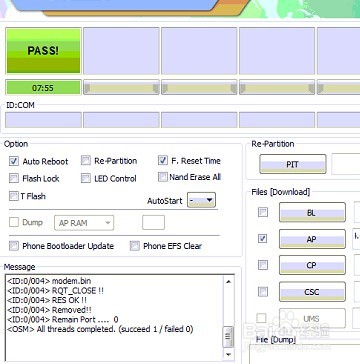The image size is (360, 364).
Task: Uncheck the AP file checkbox
Action: [x=263, y=238]
